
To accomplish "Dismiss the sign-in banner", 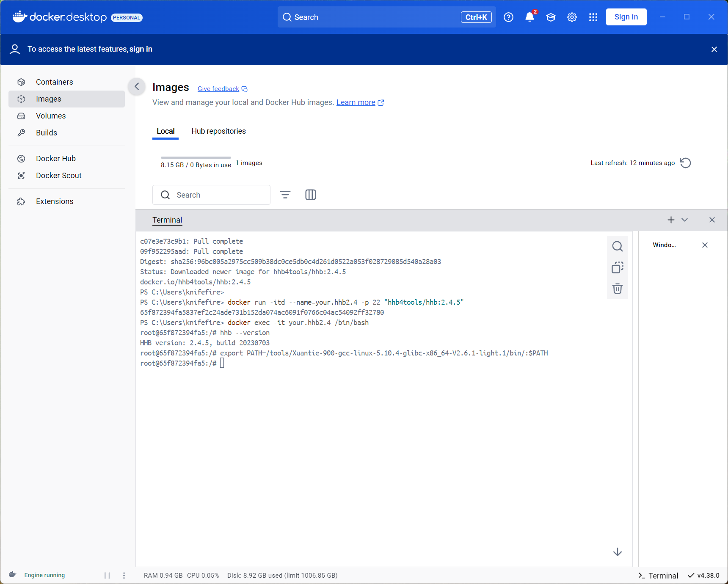I will pos(714,50).
